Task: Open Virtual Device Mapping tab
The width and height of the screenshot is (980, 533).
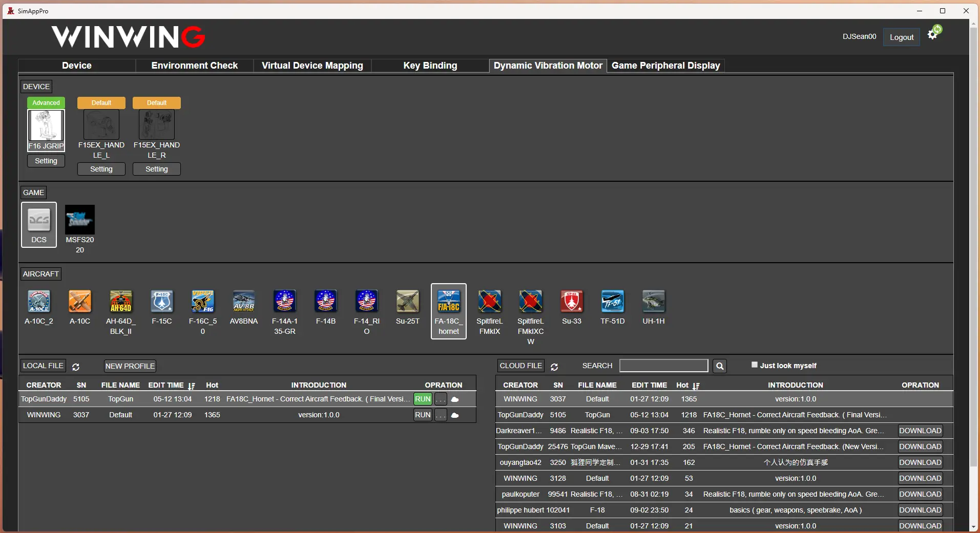Action: click(312, 66)
